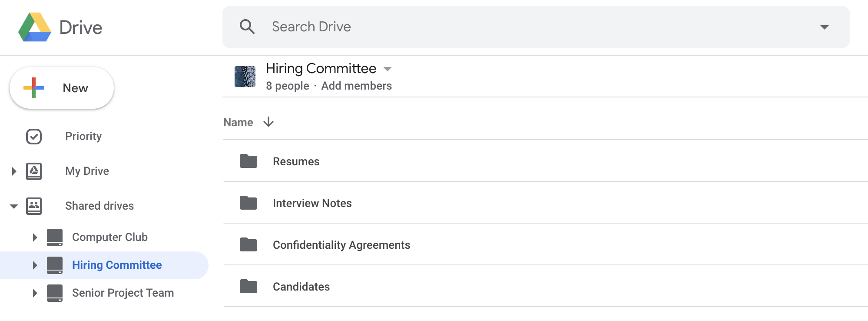The width and height of the screenshot is (868, 321).
Task: Collapse the Shared drives section
Action: (x=13, y=206)
